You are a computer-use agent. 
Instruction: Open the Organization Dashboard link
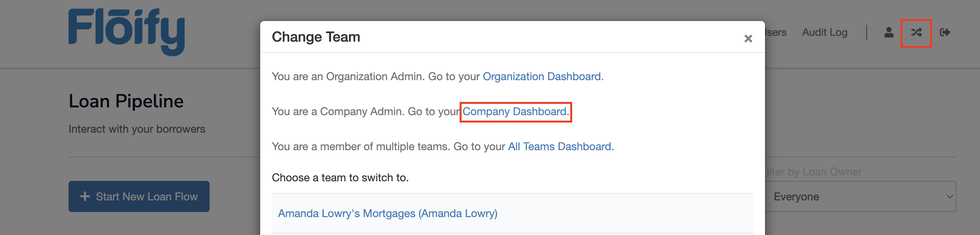coord(541,77)
